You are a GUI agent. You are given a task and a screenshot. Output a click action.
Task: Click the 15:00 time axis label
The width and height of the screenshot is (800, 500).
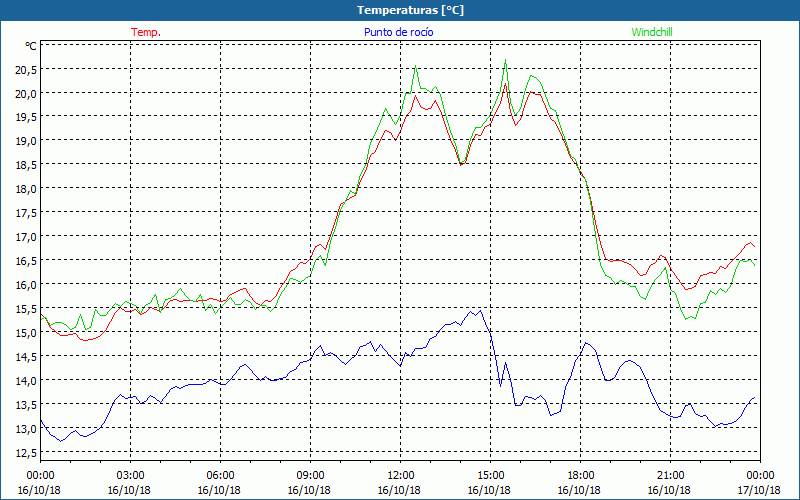[490, 476]
